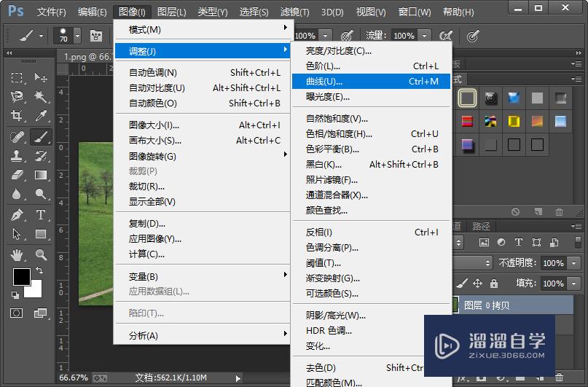Select the Gradient tool
The width and height of the screenshot is (588, 387).
(41, 175)
